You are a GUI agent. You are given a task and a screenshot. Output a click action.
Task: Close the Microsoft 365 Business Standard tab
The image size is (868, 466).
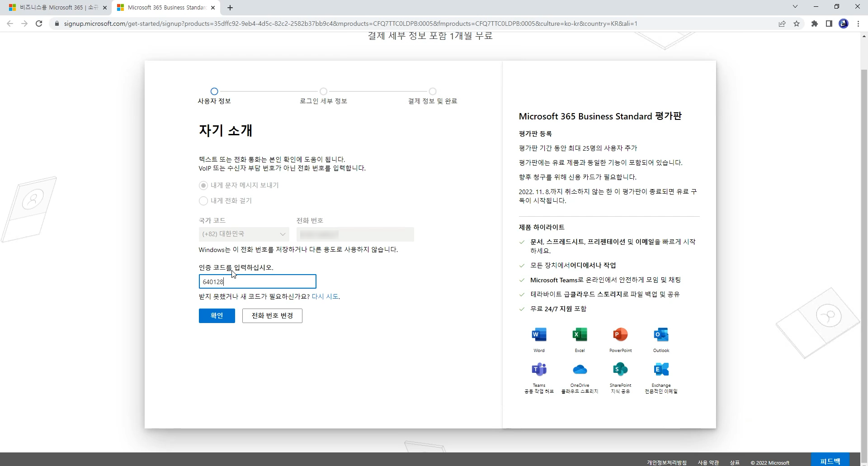(x=213, y=8)
